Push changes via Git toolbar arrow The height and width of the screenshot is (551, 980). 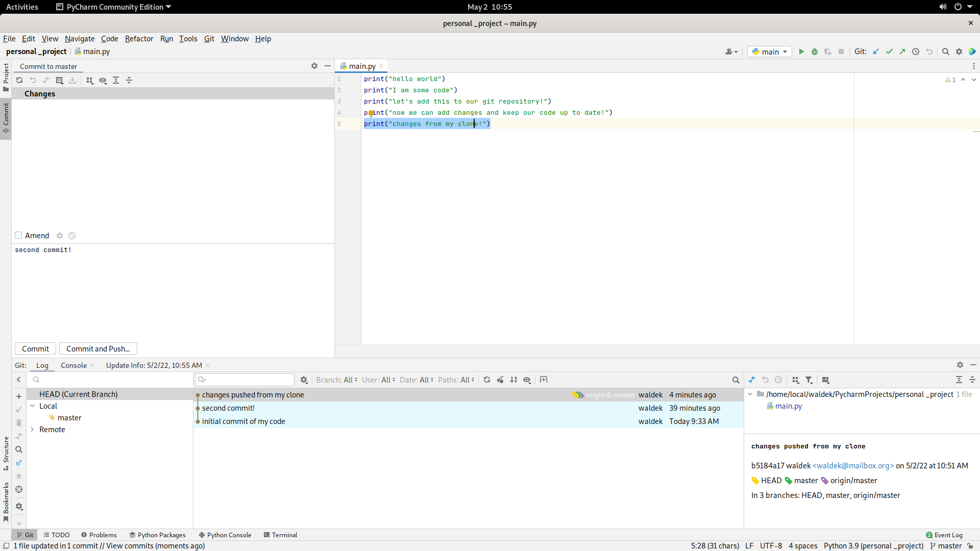[x=902, y=52]
